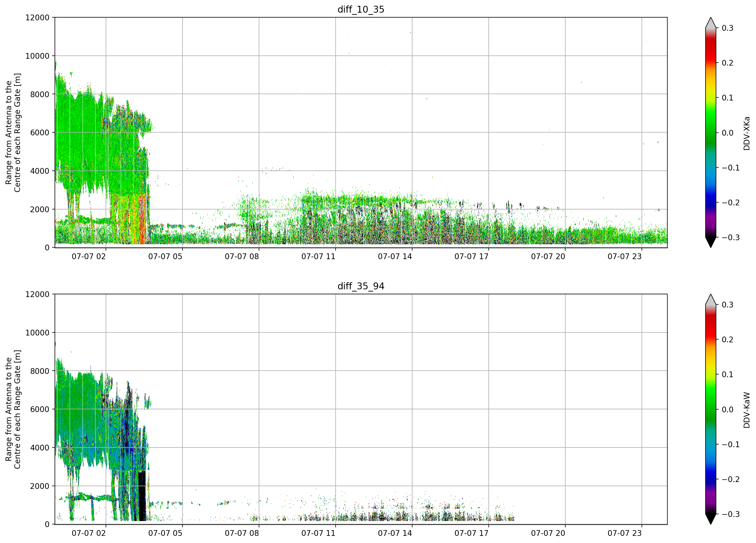Click −0.3 tick on DDV-XKa colorbar
The image size is (756, 543).
point(731,237)
